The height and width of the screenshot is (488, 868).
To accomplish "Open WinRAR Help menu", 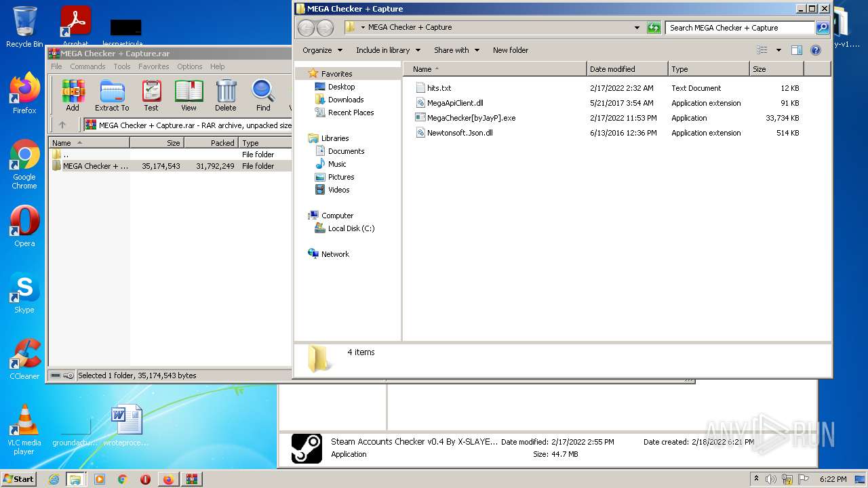I will coord(217,66).
